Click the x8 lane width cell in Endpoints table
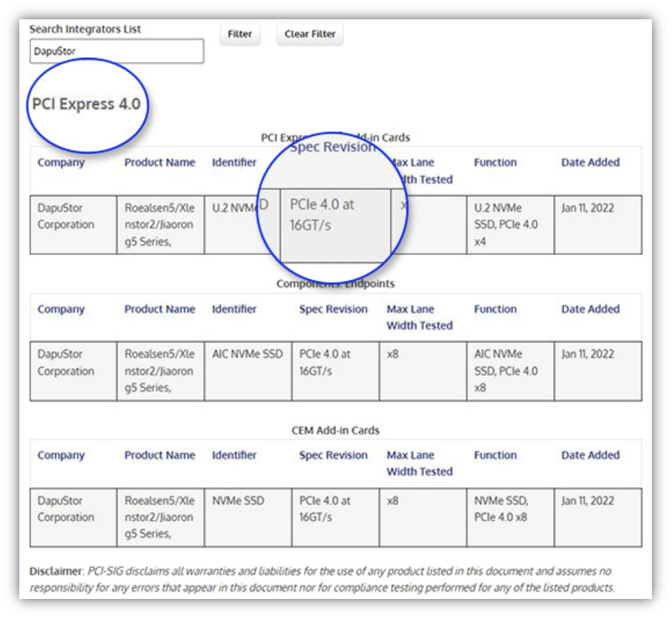 pyautogui.click(x=394, y=354)
